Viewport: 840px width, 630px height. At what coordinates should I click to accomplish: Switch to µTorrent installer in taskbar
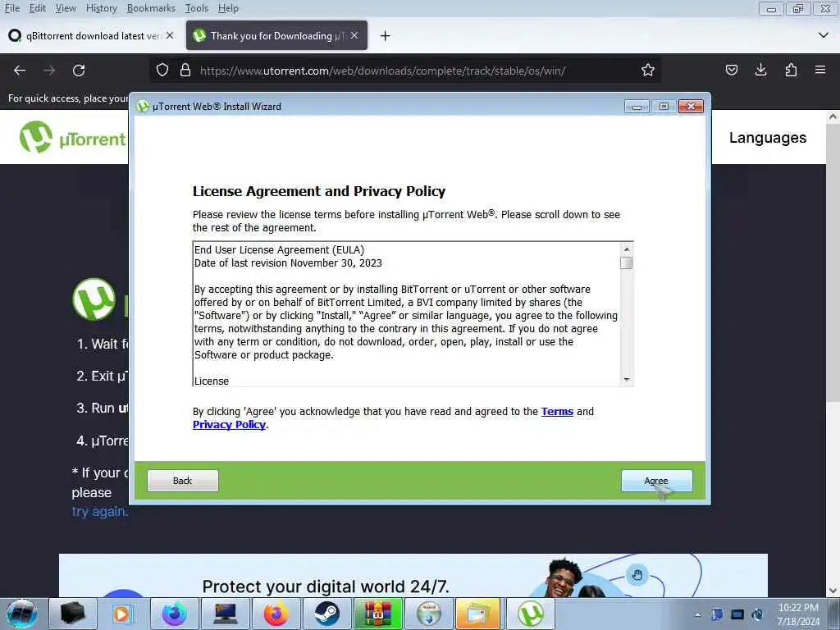(x=531, y=614)
